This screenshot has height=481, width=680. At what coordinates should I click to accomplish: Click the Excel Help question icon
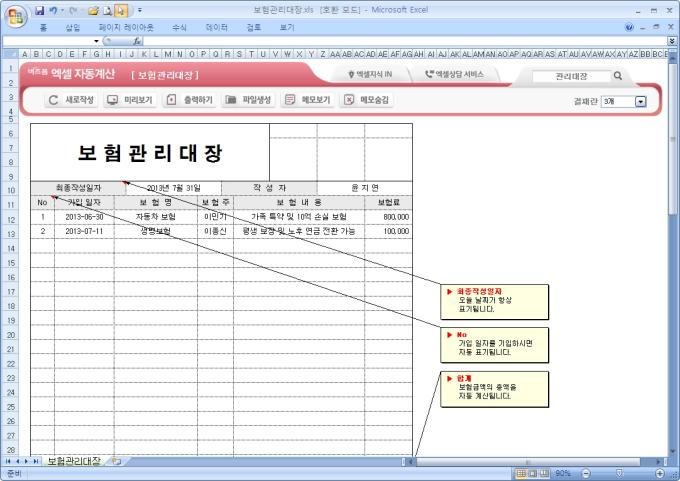coord(629,27)
